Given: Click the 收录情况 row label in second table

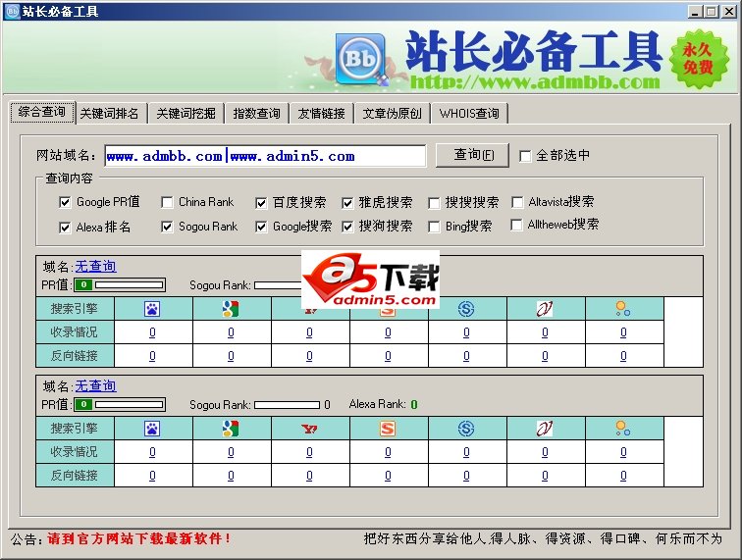Looking at the screenshot, I should (x=75, y=452).
